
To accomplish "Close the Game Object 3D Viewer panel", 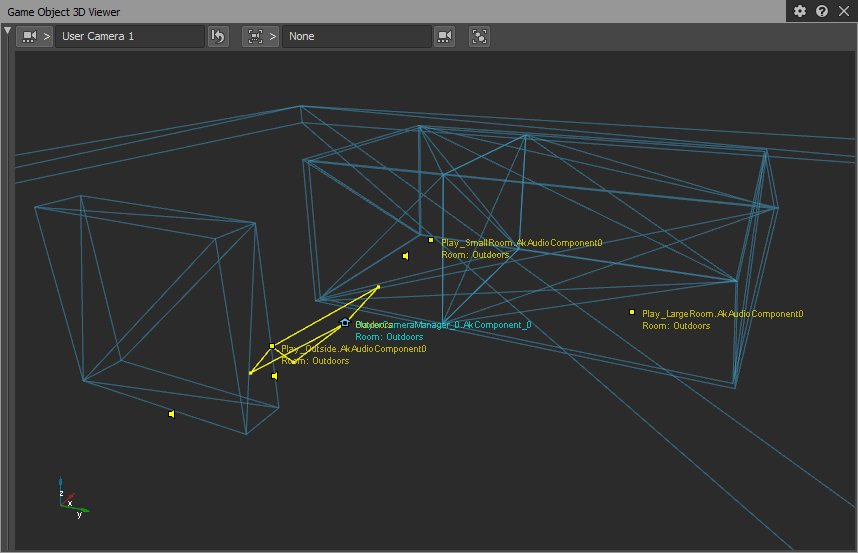I will pos(844,11).
